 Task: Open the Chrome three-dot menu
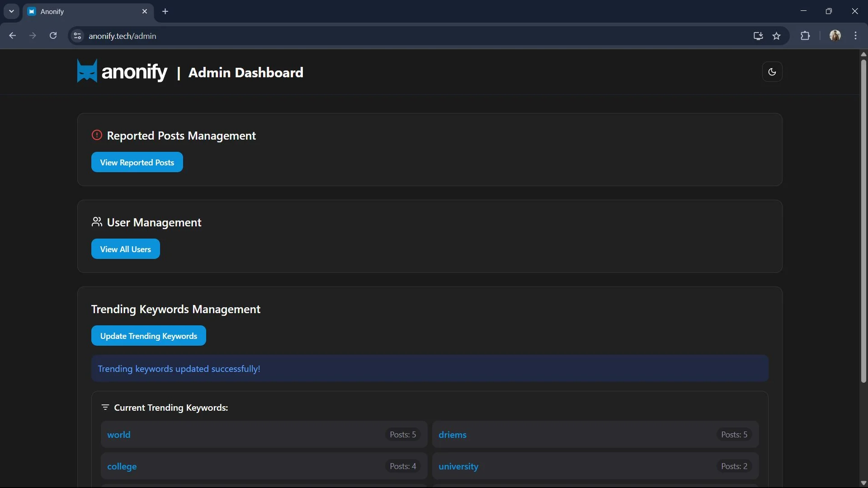pos(856,36)
